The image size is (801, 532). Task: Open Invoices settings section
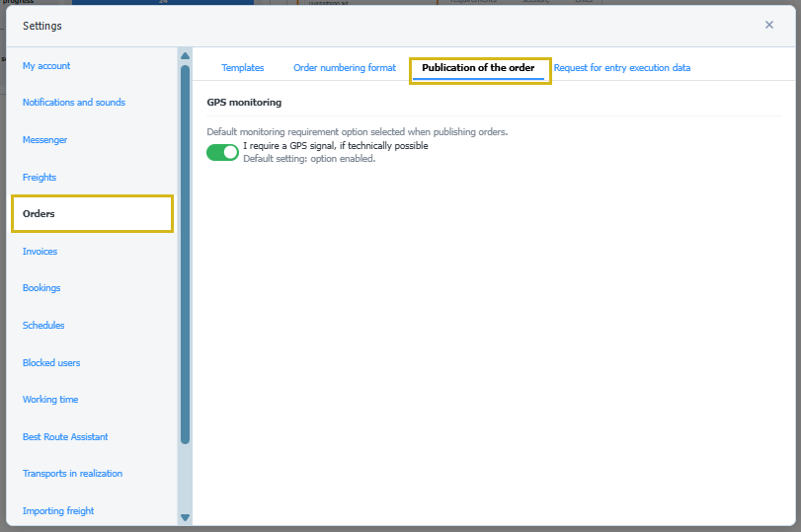(40, 252)
